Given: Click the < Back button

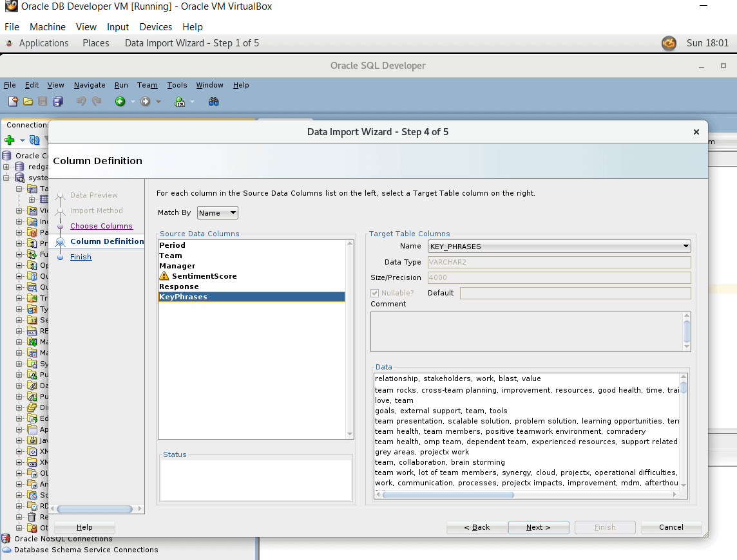Looking at the screenshot, I should (x=477, y=527).
